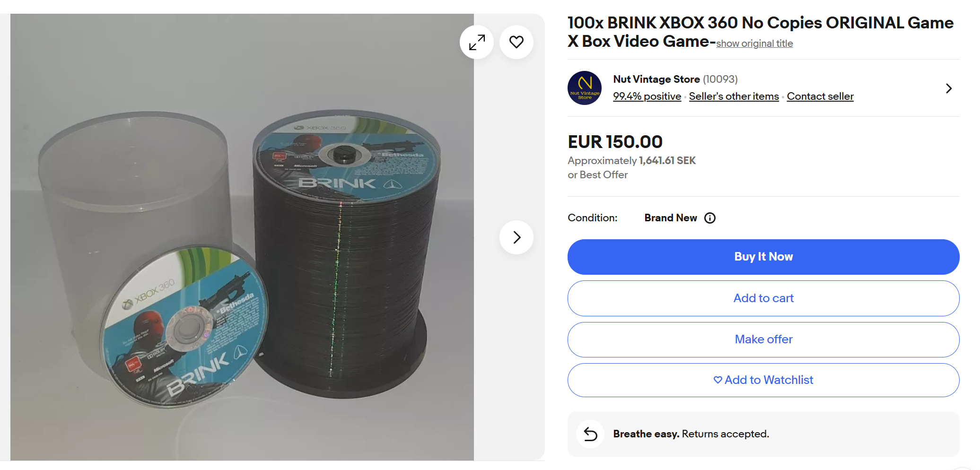
Task: Expand seller details with the right chevron
Action: 948,88
